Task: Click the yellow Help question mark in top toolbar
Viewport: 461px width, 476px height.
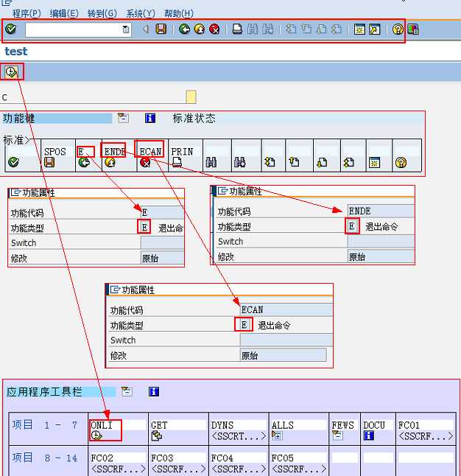Action: tap(398, 29)
